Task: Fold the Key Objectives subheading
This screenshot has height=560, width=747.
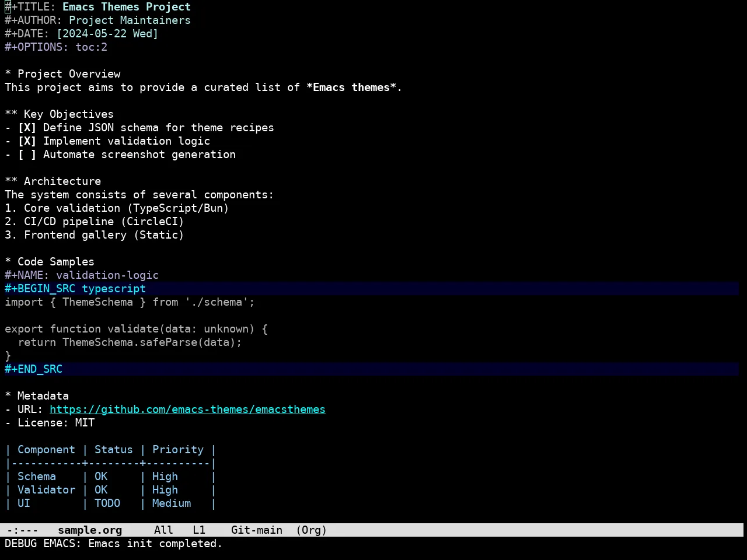Action: 59,114
